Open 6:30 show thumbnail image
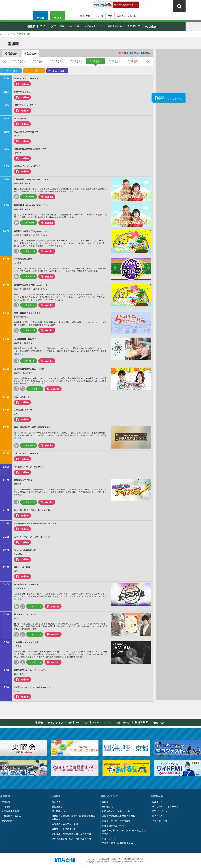 click(131, 189)
